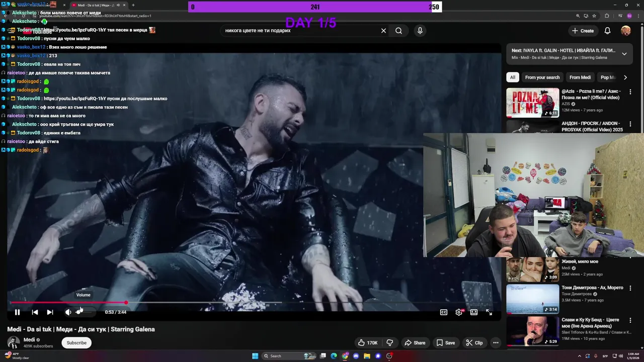Open the Windows Start menu
The height and width of the screenshot is (362, 644).
pos(255,356)
